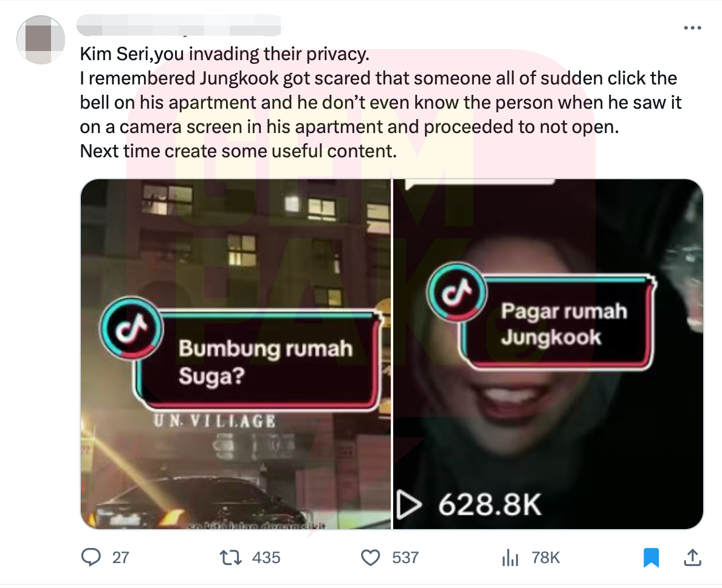Like the tweet with heart icon
The height and width of the screenshot is (588, 722).
pyautogui.click(x=370, y=558)
